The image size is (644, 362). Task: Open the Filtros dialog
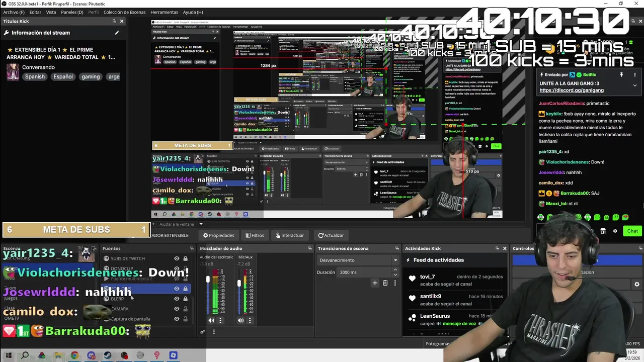[x=255, y=235]
